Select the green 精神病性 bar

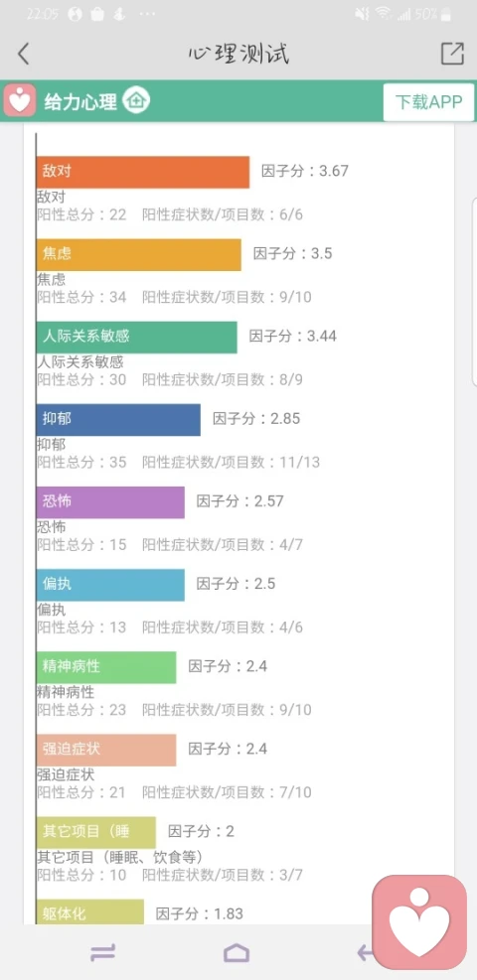(106, 667)
